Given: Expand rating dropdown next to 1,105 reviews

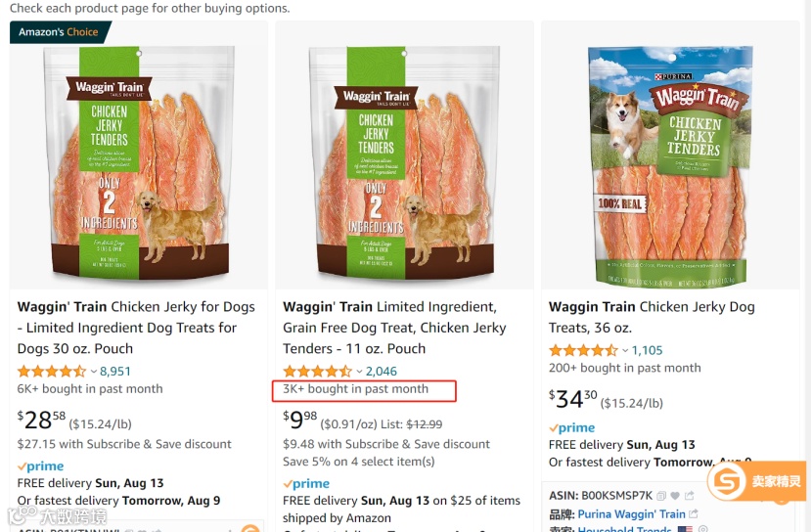Looking at the screenshot, I should [626, 350].
